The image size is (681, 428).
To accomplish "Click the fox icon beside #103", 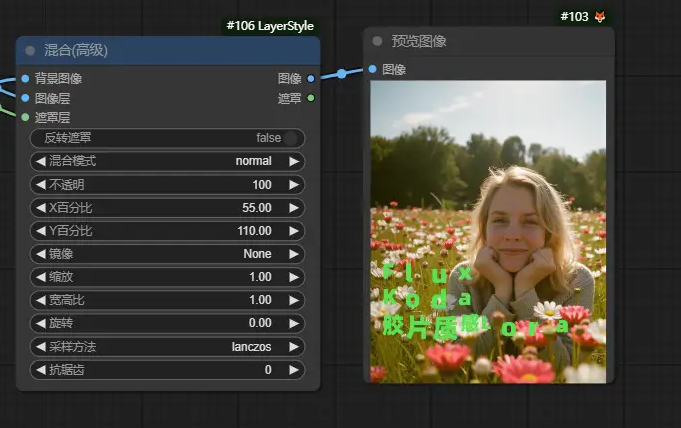I will pyautogui.click(x=600, y=17).
